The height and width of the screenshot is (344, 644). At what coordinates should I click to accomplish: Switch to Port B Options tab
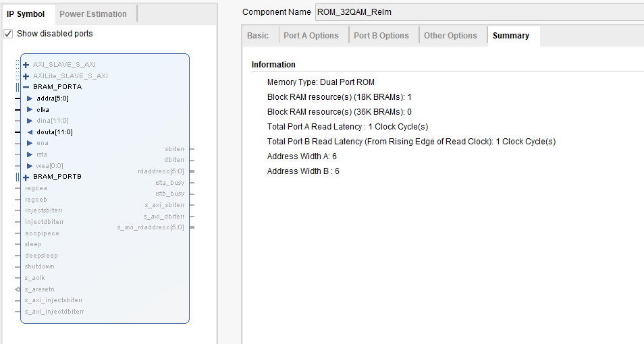click(x=381, y=36)
